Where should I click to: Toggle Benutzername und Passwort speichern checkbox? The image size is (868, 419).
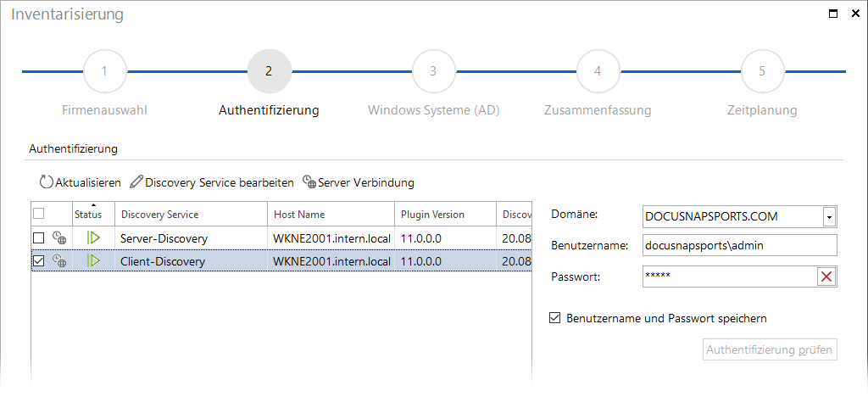tap(554, 318)
